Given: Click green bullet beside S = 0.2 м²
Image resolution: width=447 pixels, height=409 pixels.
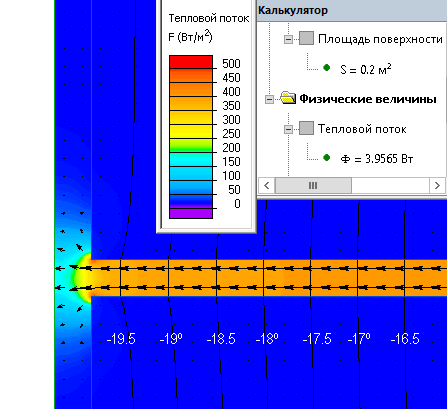Looking at the screenshot, I should [327, 68].
